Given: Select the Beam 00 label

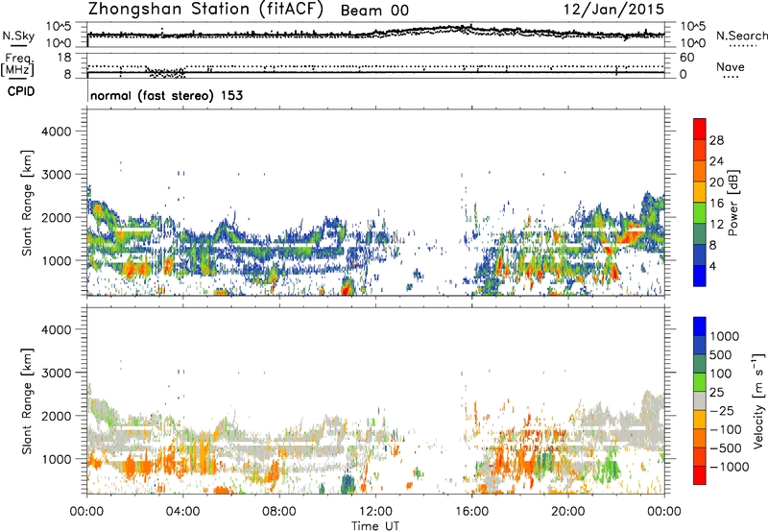Looking at the screenshot, I should pyautogui.click(x=374, y=11).
